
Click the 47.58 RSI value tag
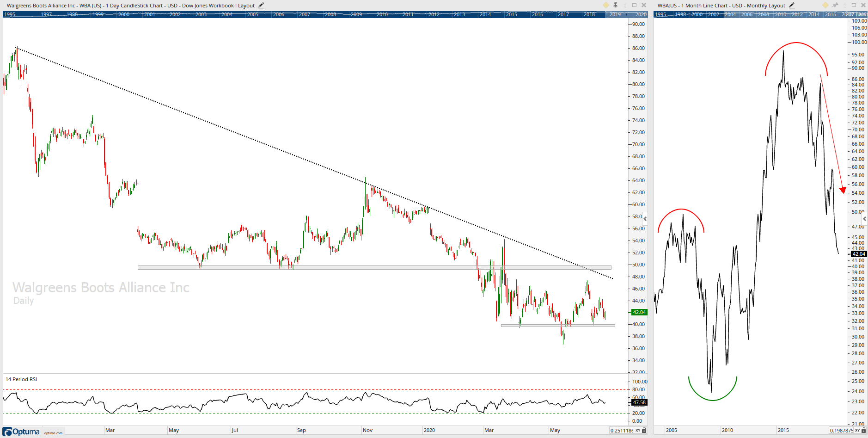639,402
